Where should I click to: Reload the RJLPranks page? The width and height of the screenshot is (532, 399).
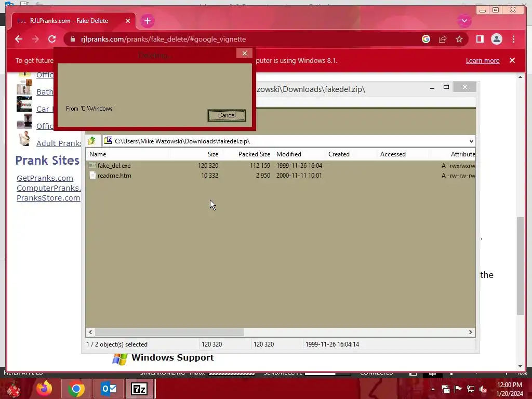click(x=52, y=39)
